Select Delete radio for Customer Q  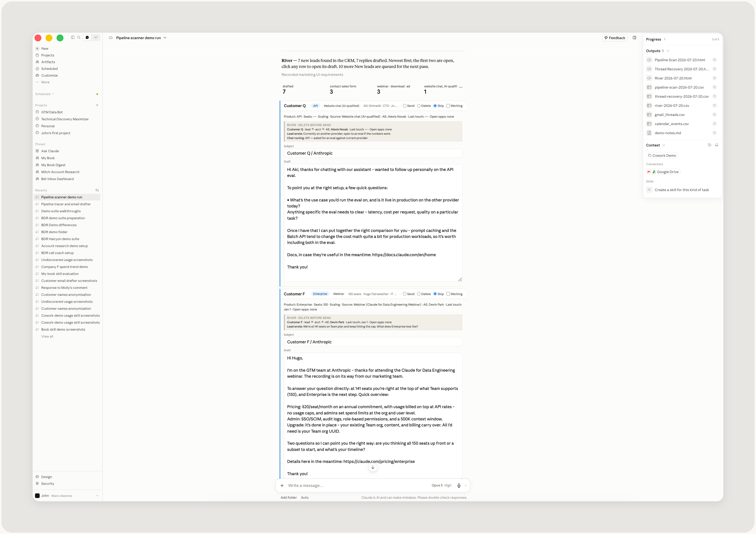419,106
